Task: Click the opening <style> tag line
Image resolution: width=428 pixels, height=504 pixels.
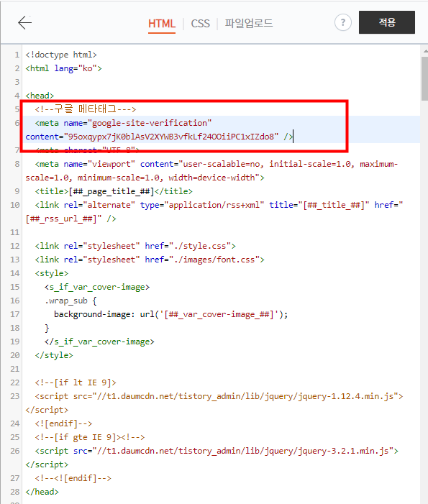Action: pyautogui.click(x=52, y=273)
